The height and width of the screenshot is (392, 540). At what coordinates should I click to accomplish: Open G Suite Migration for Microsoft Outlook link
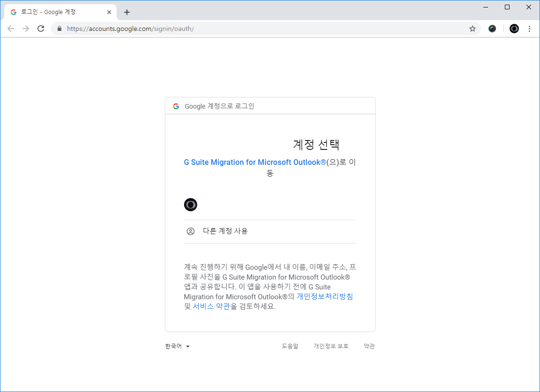click(x=255, y=162)
